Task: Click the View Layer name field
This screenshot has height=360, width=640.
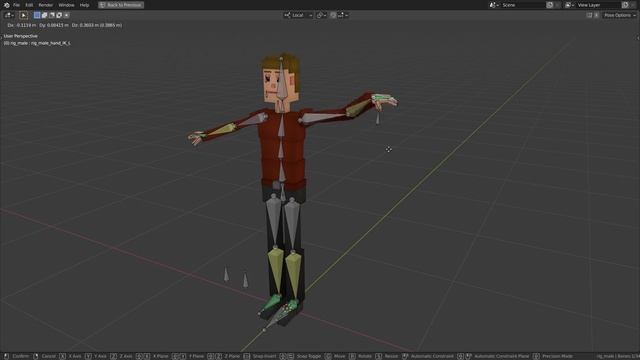Action: (x=598, y=5)
